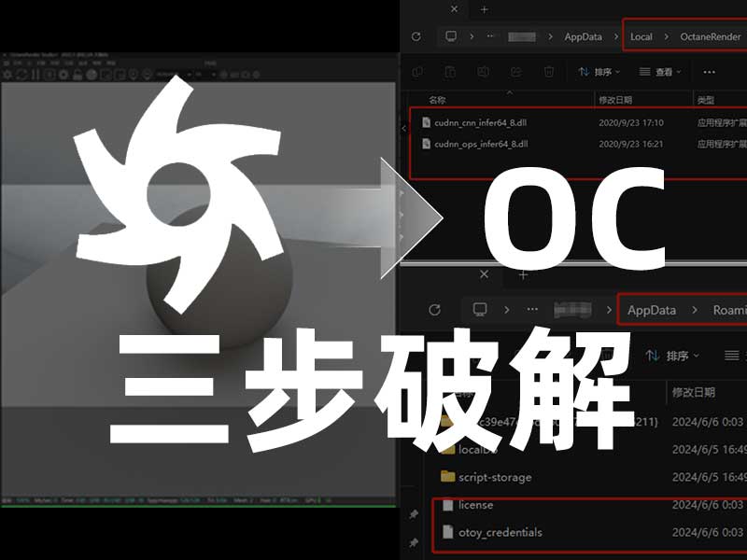Click the Refresh icon beside the OctaneRender address bar

click(x=416, y=35)
